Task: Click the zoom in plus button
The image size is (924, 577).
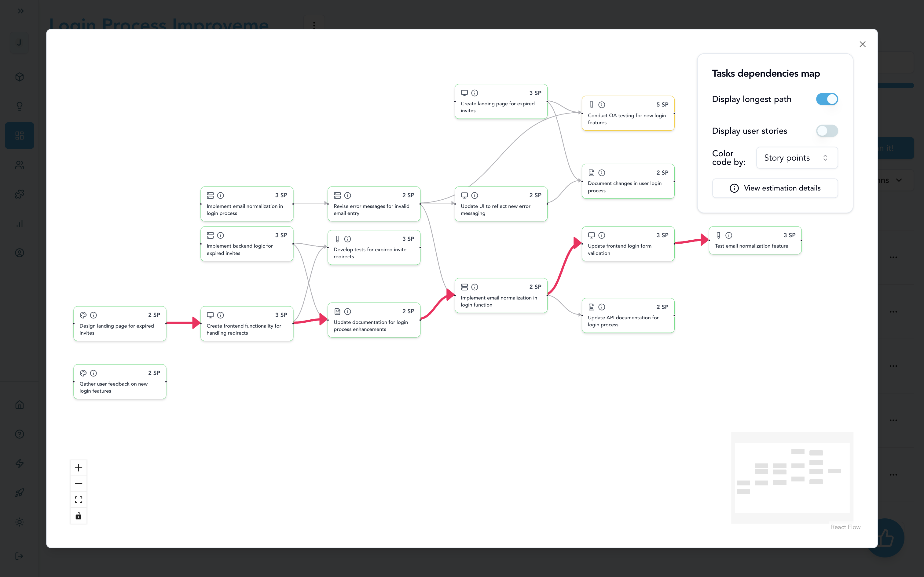Action: coord(78,468)
